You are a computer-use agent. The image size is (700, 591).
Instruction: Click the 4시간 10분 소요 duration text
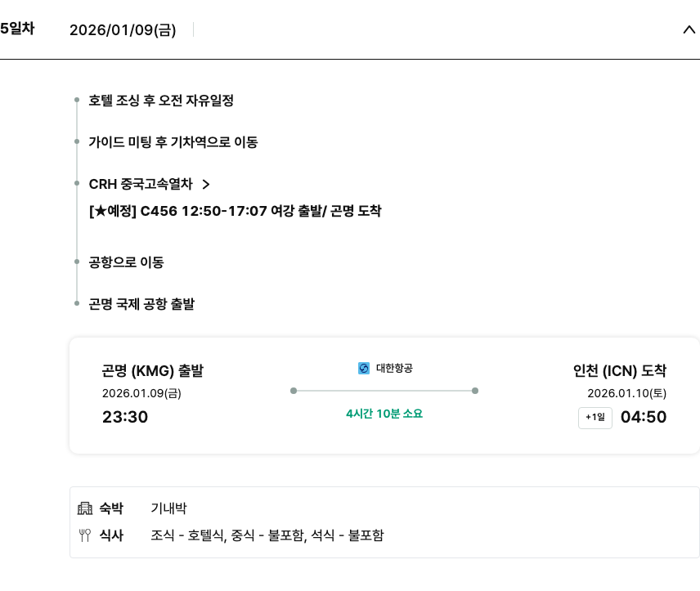[x=384, y=414]
